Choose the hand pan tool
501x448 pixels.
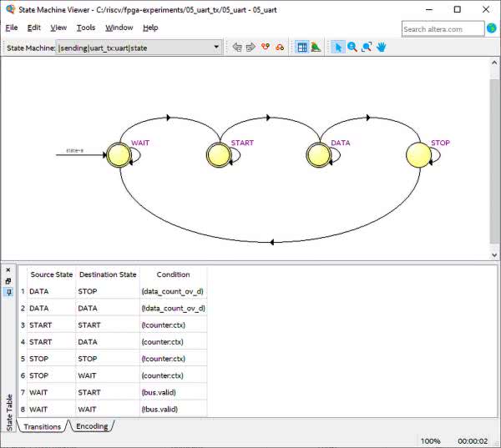[381, 48]
